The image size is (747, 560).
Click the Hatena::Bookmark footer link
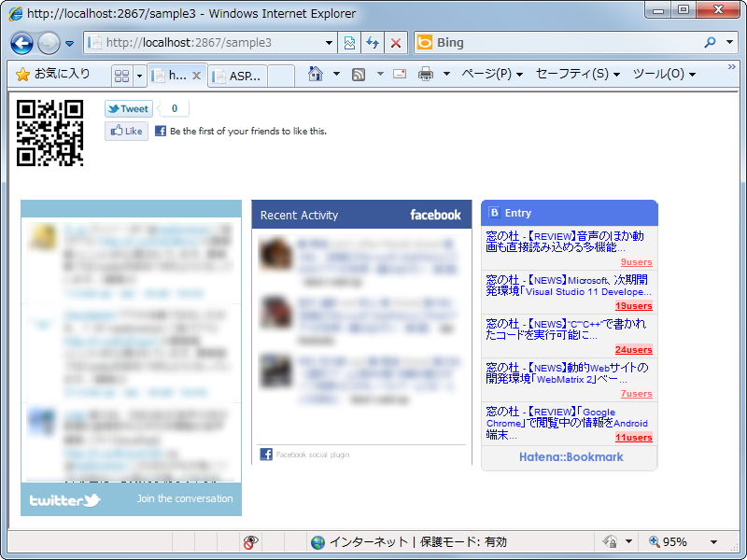coord(571,457)
